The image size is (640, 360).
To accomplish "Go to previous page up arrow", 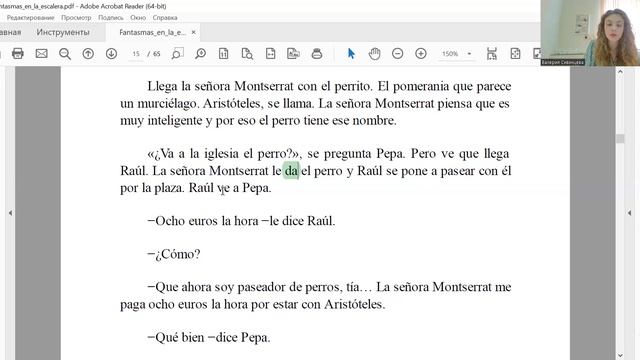I will [88, 53].
